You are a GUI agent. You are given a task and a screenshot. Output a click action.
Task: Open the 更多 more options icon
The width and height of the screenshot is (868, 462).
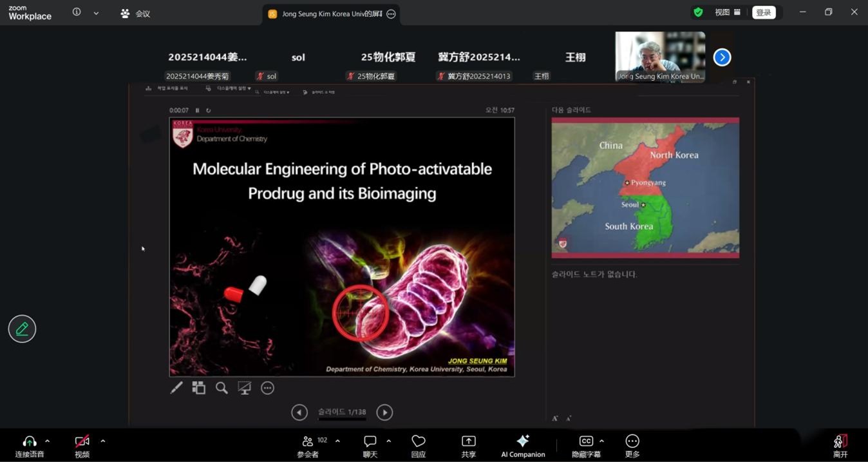632,445
